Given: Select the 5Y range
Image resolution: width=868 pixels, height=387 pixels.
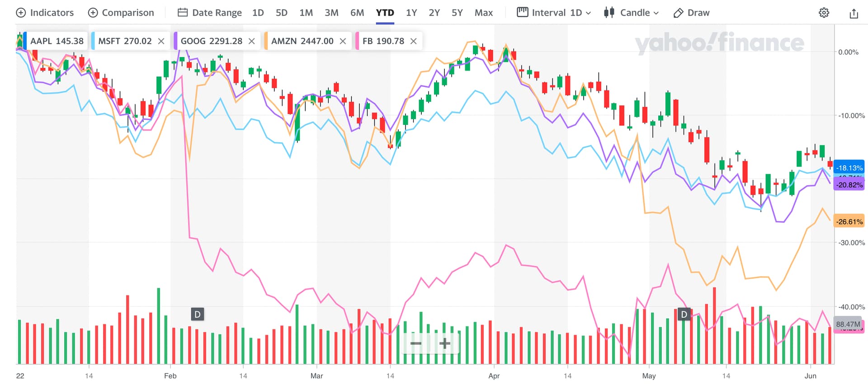Looking at the screenshot, I should pyautogui.click(x=457, y=13).
